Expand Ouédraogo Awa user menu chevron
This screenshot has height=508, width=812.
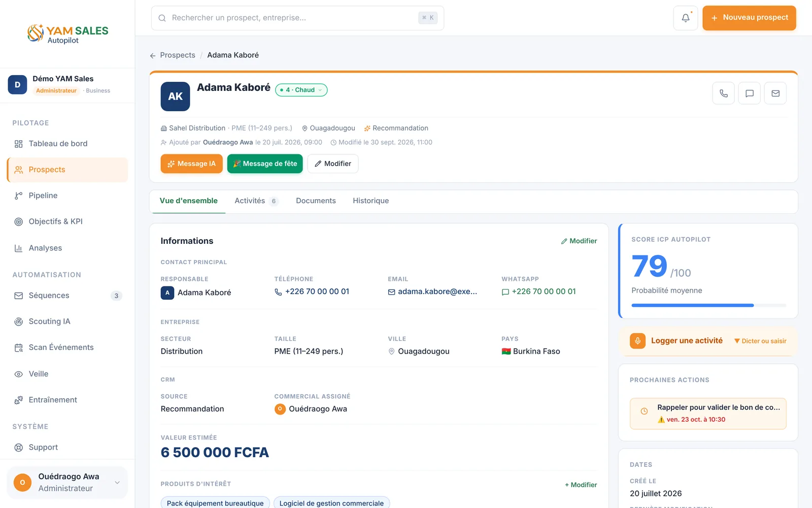117,483
